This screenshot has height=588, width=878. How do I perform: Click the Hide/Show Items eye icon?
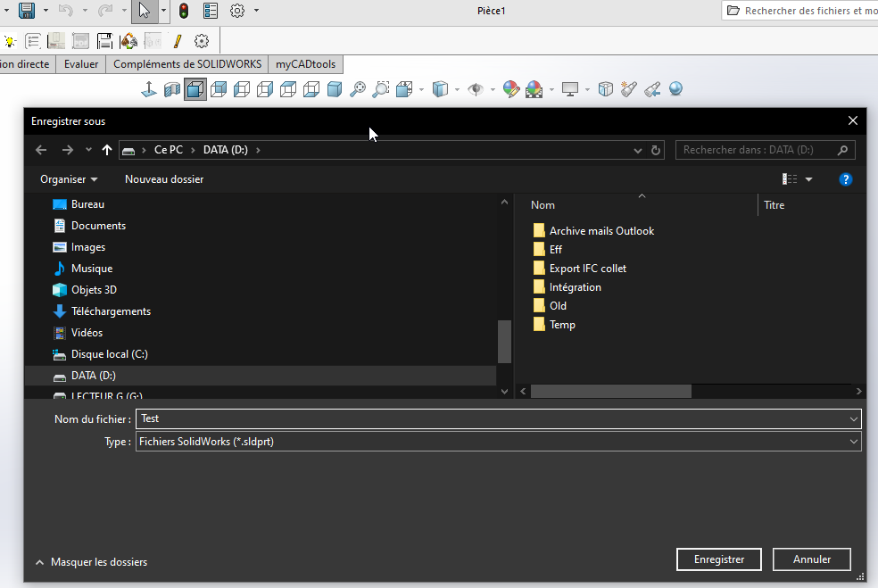point(476,89)
